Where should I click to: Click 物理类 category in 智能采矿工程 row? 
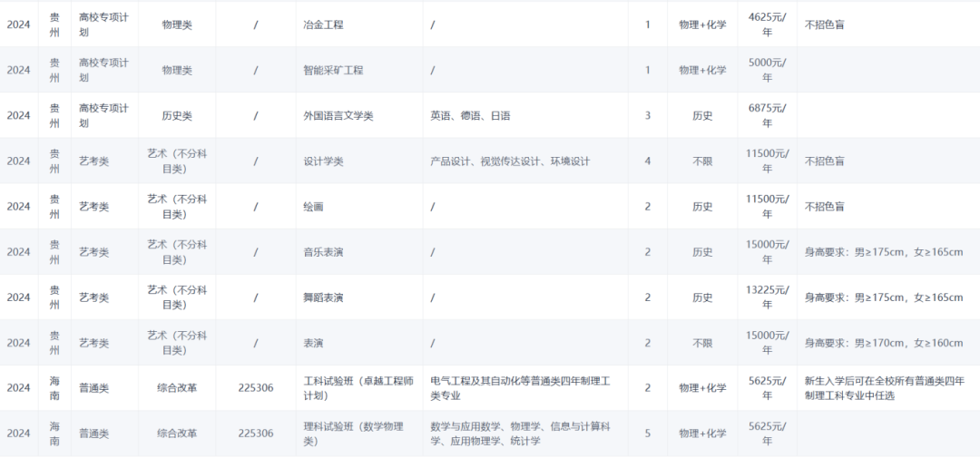tap(177, 71)
